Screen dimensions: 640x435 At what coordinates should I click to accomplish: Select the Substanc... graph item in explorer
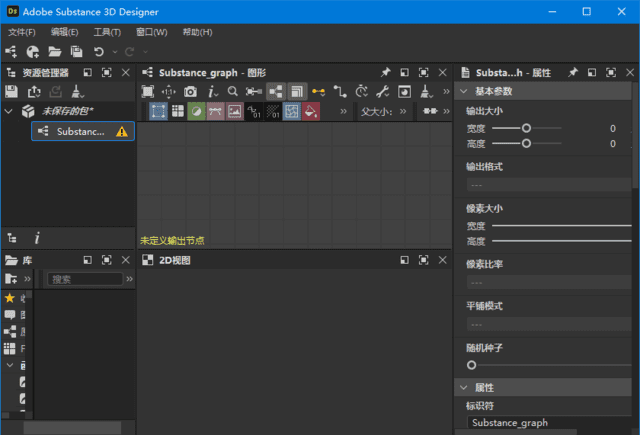83,131
